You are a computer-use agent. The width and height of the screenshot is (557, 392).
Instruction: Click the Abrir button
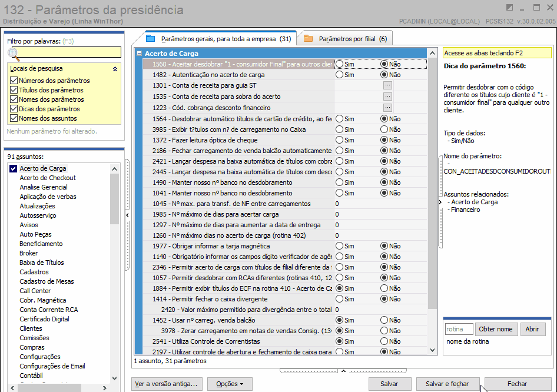pos(532,329)
